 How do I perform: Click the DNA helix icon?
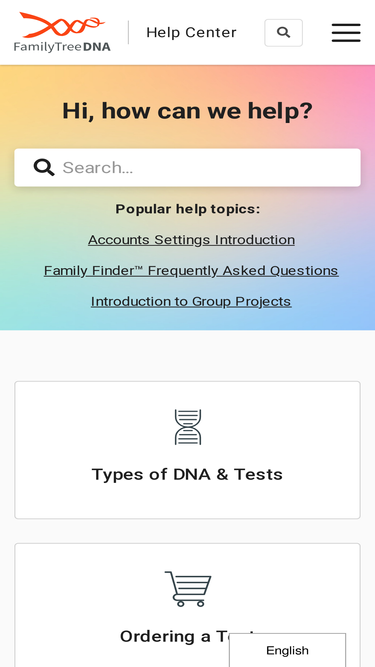[188, 427]
